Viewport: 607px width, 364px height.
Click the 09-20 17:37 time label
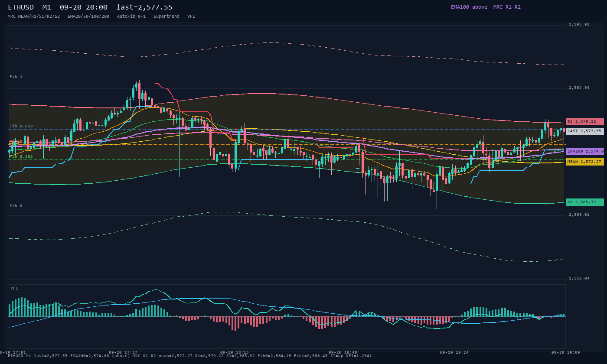(123, 352)
